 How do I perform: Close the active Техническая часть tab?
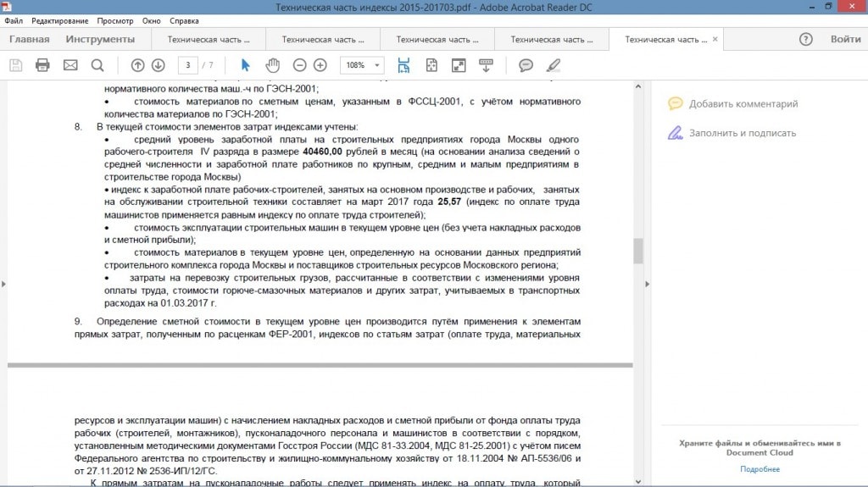tap(715, 39)
